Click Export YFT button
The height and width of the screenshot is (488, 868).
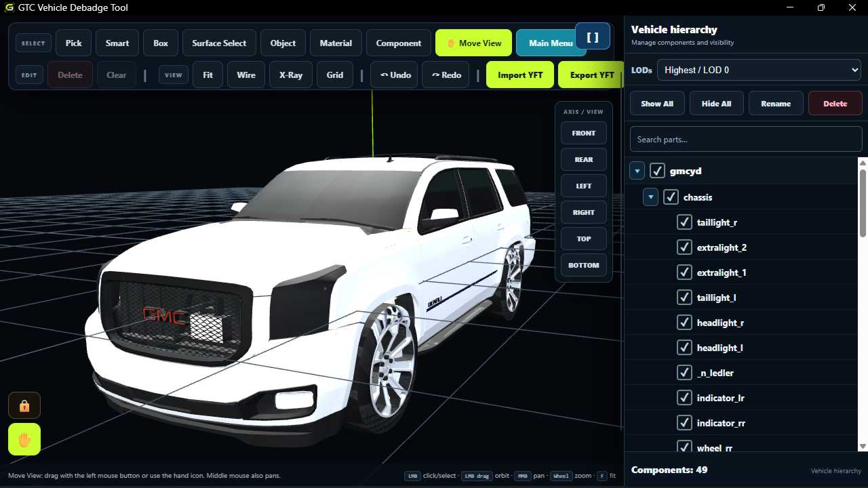coord(590,75)
